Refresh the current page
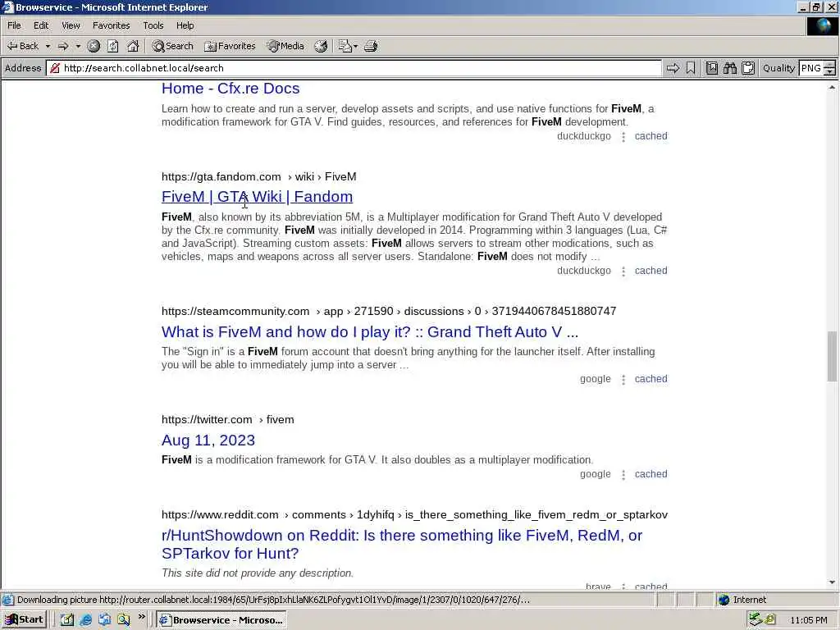The height and width of the screenshot is (630, 840). 113,46
